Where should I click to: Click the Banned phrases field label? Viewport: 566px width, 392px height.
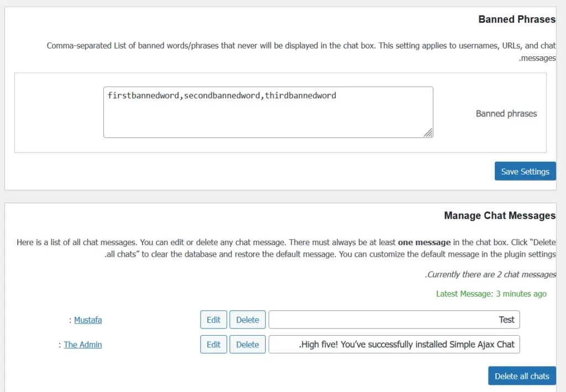coord(506,114)
